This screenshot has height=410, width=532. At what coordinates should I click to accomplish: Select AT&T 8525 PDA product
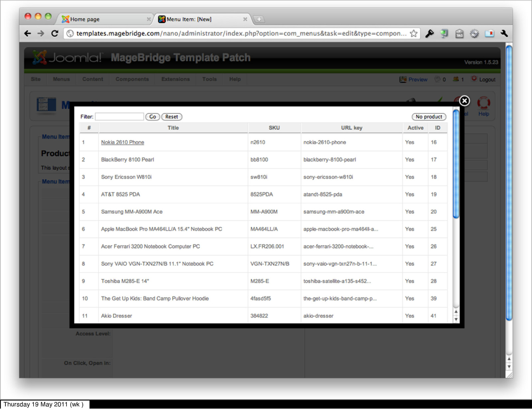tap(120, 194)
